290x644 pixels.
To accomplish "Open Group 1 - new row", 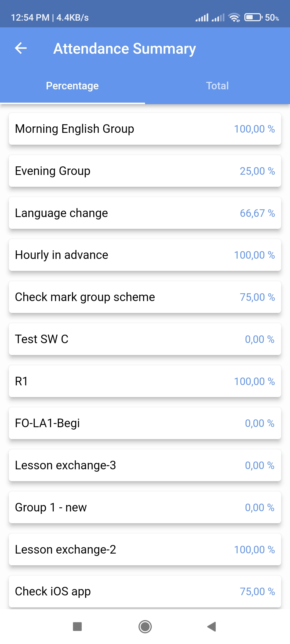I will point(145,507).
